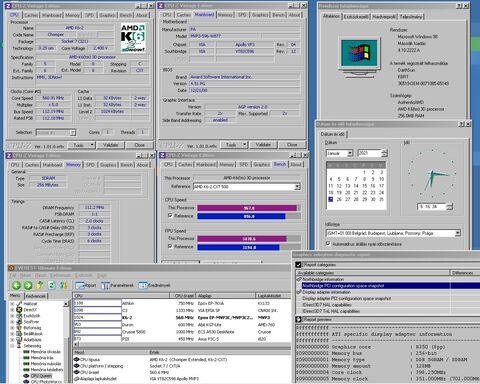Click Close button in CPU window
This screenshot has width=480, height=384.
(140, 145)
